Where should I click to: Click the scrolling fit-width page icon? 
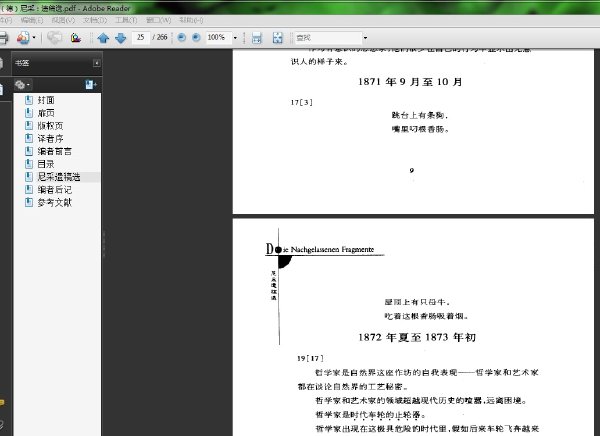click(257, 38)
